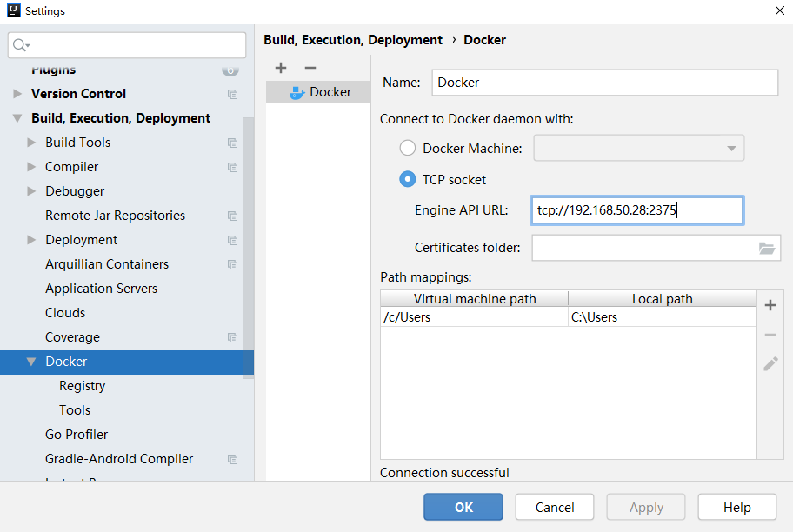Viewport: 793px width, 532px height.
Task: Collapse the Build, Execution, Deployment section
Action: [x=19, y=117]
